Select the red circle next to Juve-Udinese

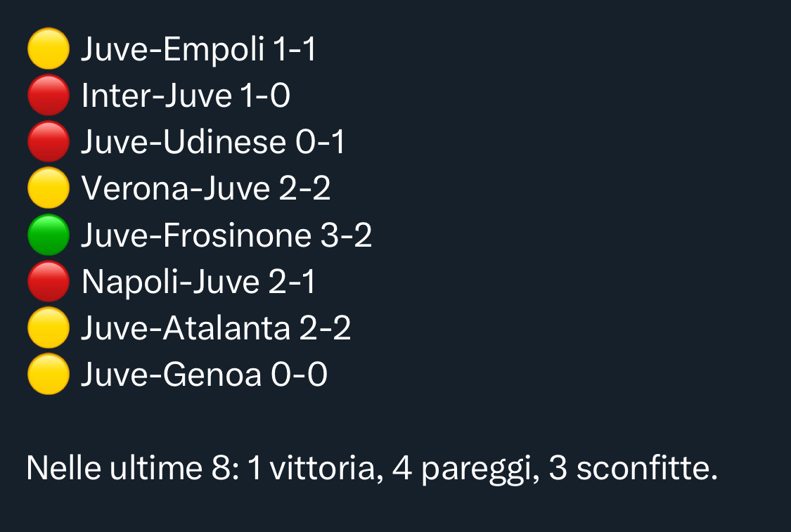(x=48, y=143)
